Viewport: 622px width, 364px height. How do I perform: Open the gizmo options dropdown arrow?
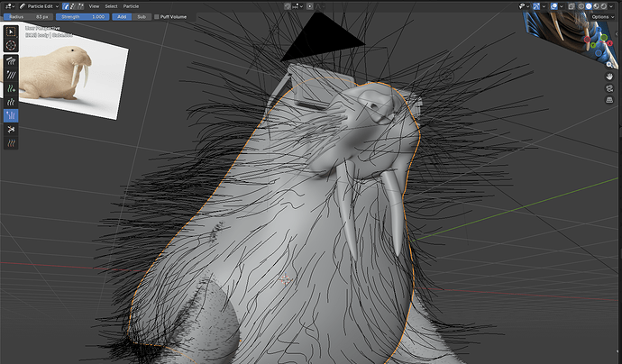coord(544,6)
